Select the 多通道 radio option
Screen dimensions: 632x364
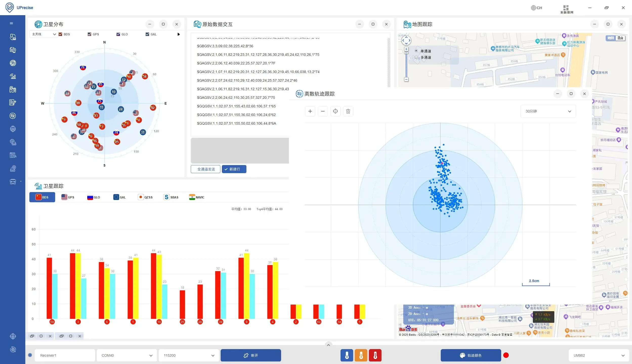416,57
